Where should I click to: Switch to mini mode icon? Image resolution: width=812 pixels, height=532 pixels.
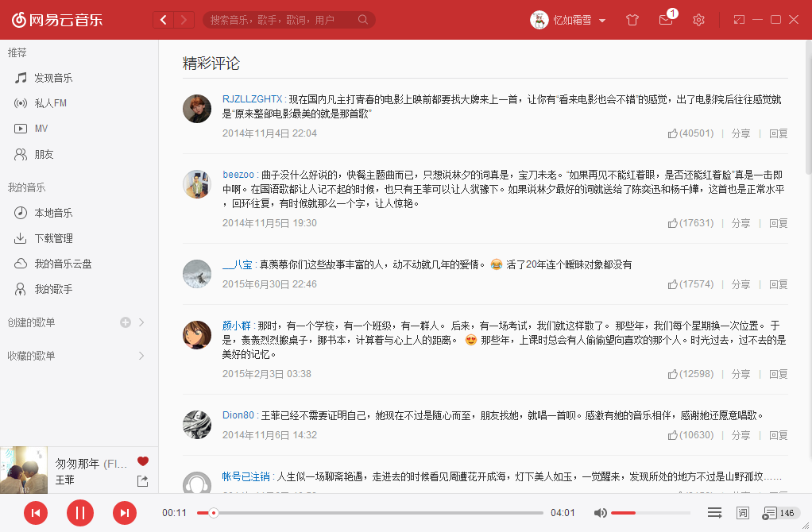click(739, 20)
